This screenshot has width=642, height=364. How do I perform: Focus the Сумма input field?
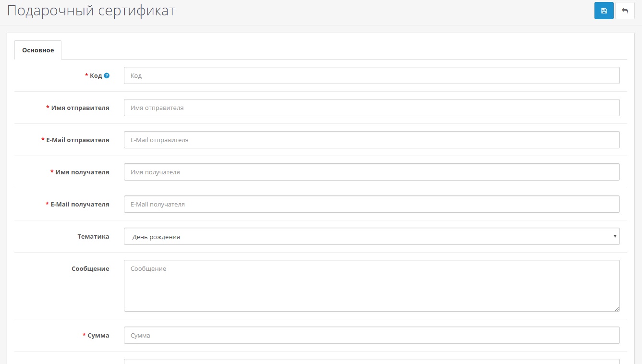[x=371, y=335]
